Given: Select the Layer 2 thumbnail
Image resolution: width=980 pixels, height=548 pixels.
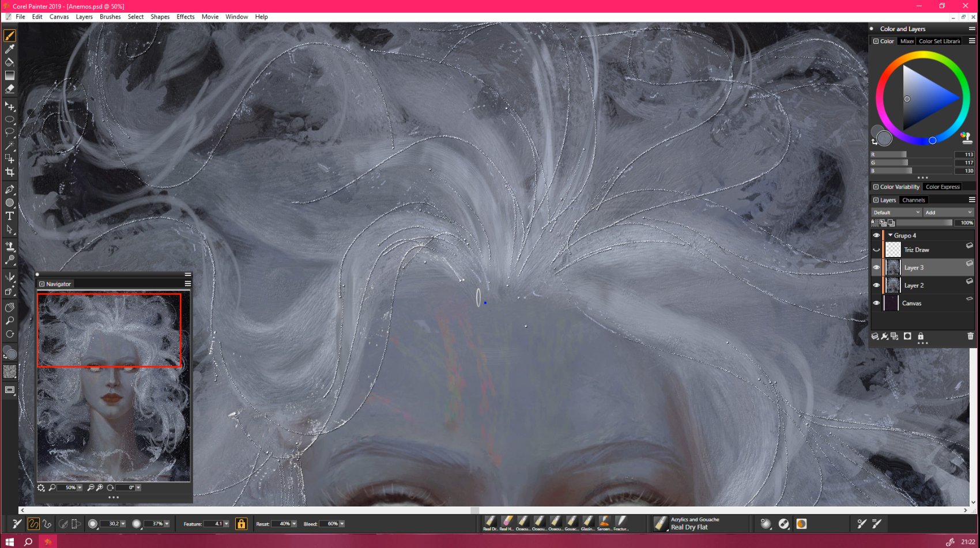Looking at the screenshot, I should [892, 285].
